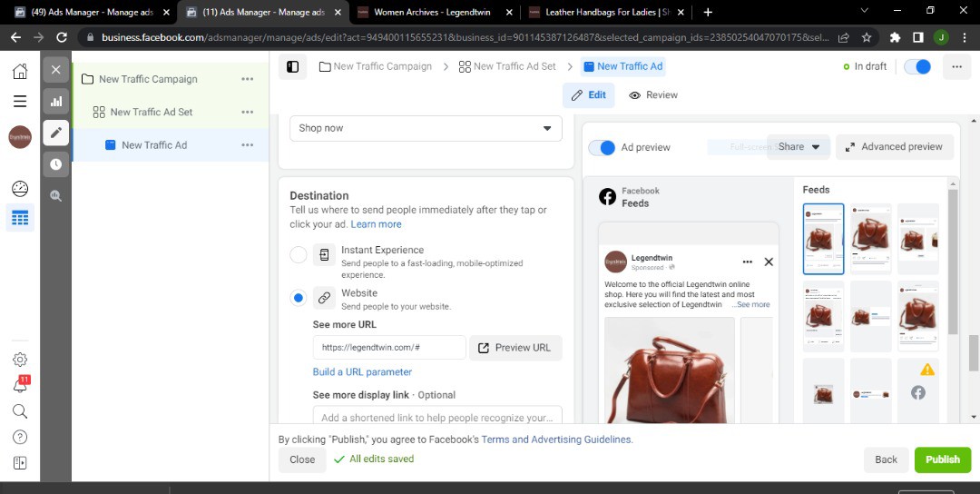
Task: Open the notifications bell icon
Action: coord(20,386)
